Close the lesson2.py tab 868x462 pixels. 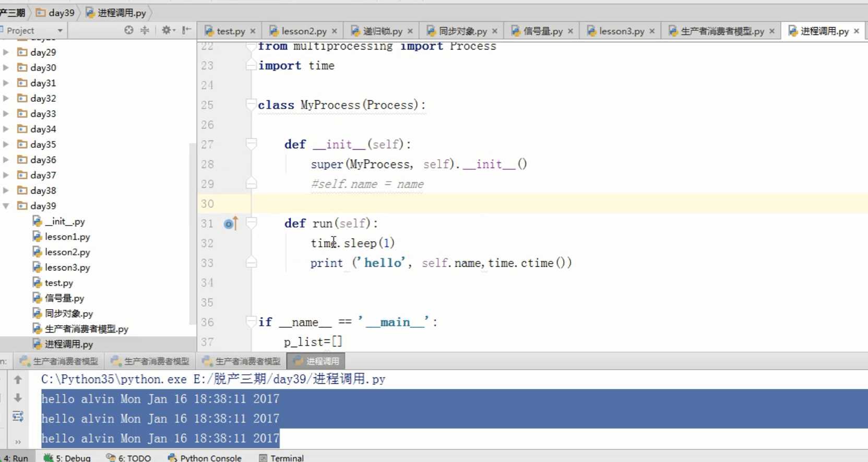point(335,31)
